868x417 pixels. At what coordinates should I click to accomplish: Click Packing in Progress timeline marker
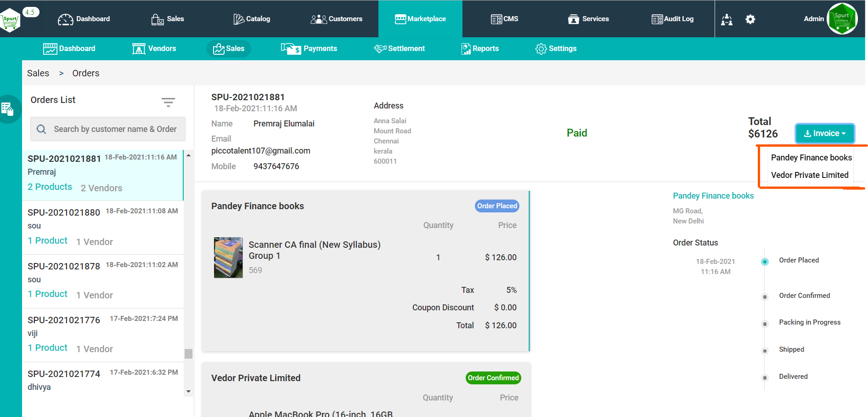[765, 324]
